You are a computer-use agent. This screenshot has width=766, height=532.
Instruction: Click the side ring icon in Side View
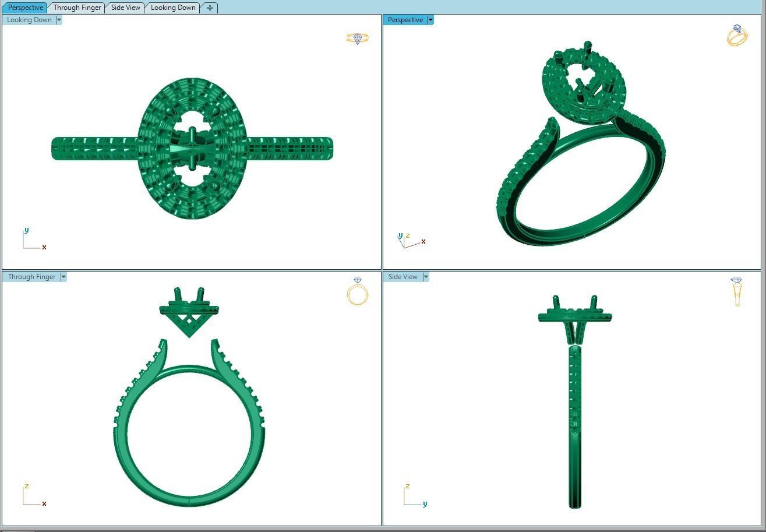(x=736, y=291)
